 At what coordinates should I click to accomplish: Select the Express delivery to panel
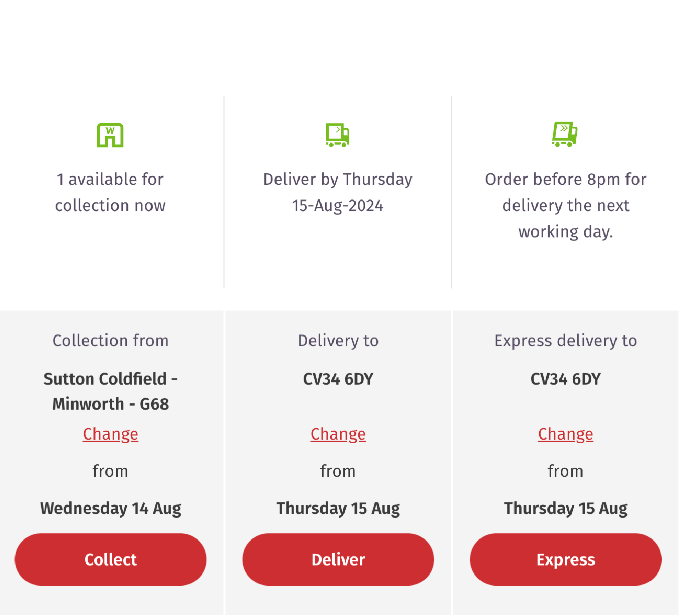pos(565,340)
